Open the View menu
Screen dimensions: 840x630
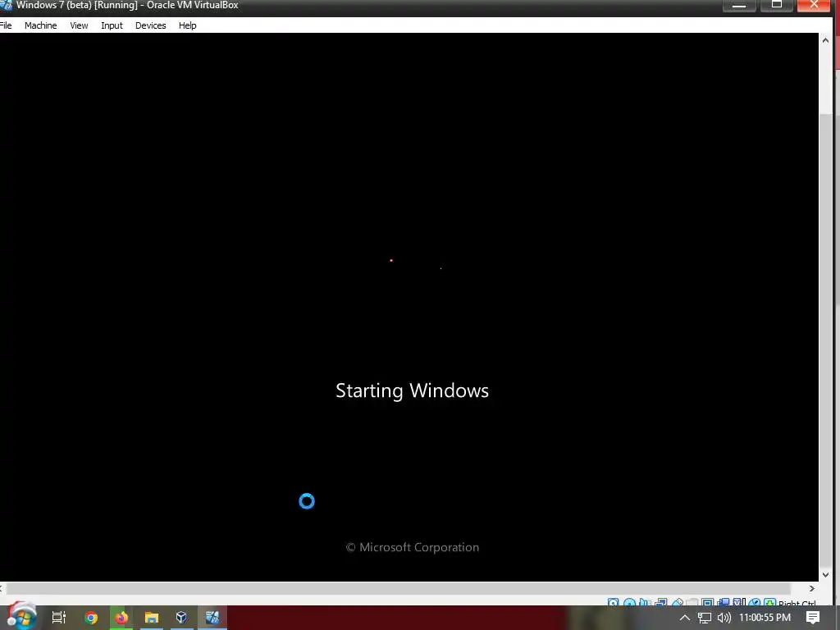[x=79, y=25]
